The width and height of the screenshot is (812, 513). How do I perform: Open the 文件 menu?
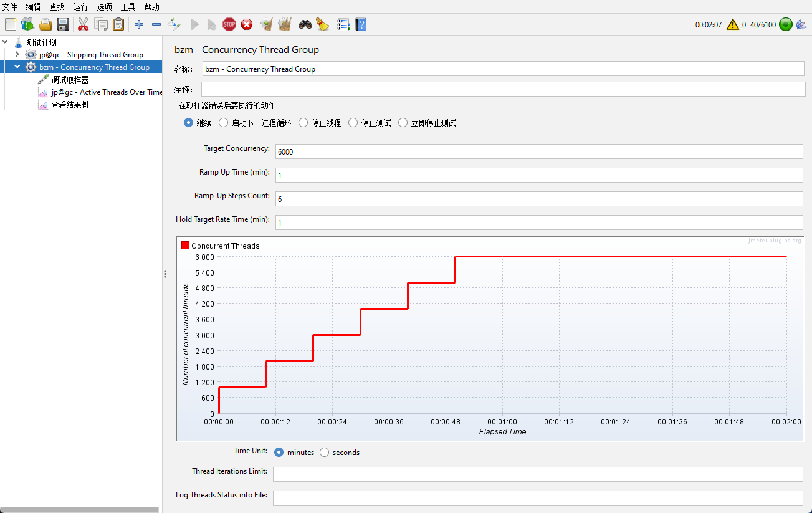(10, 7)
